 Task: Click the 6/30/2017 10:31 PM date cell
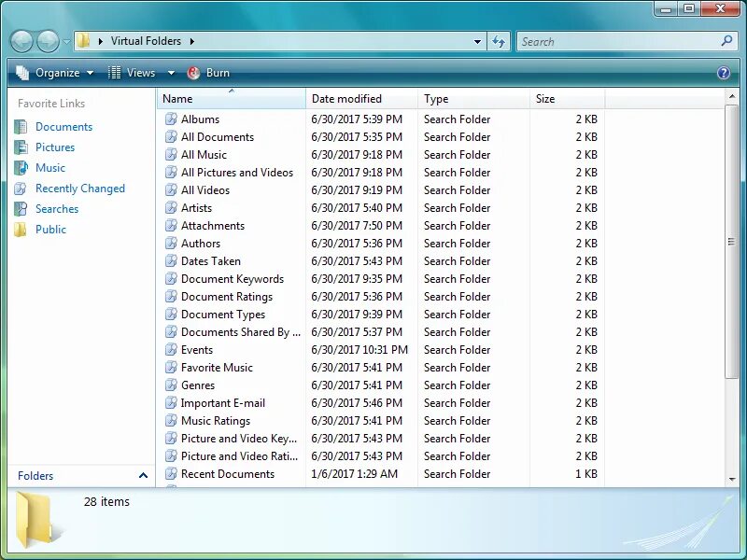pos(359,349)
